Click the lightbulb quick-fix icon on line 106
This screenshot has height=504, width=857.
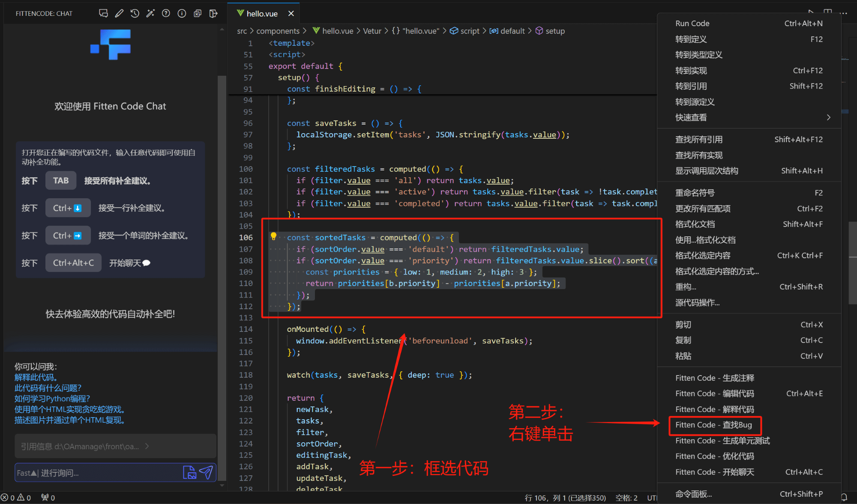[x=273, y=236]
